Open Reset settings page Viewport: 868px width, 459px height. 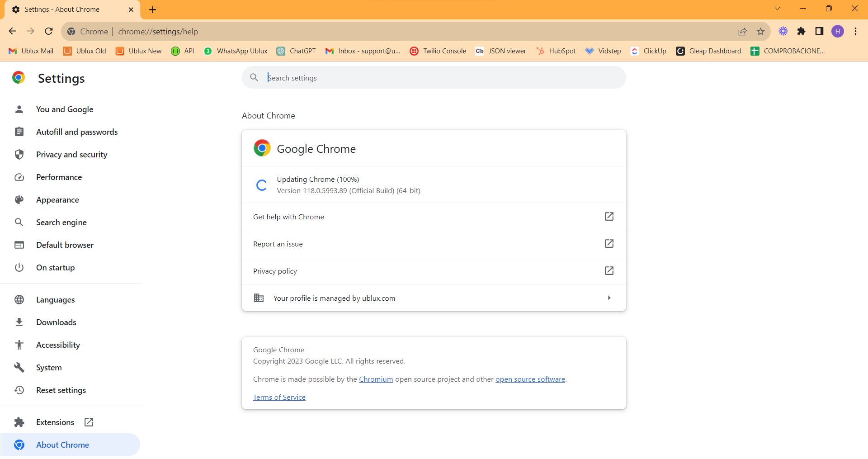click(x=61, y=390)
